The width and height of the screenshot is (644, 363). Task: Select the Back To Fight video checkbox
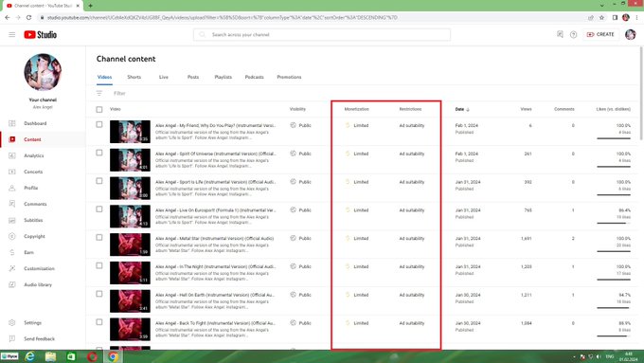coord(99,322)
